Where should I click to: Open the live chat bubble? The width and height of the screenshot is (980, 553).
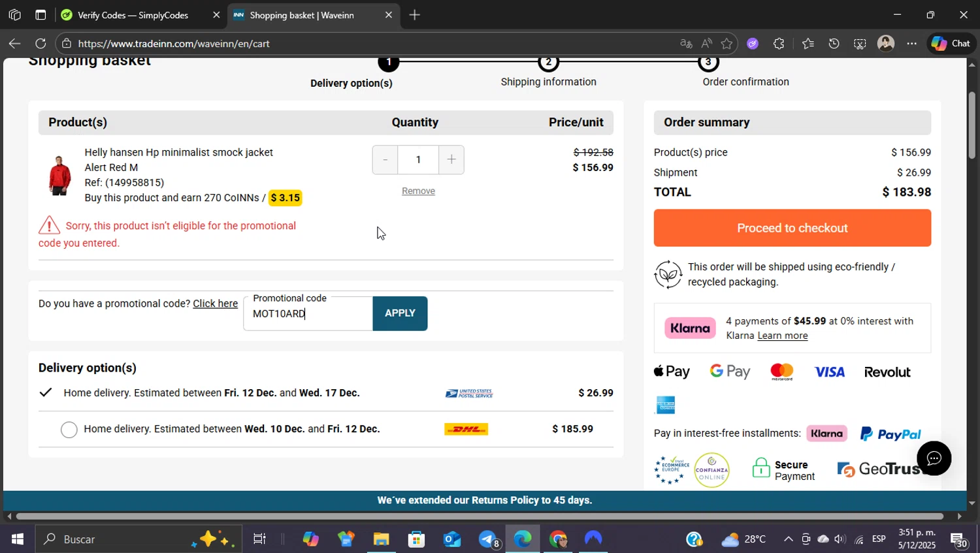pos(934,458)
